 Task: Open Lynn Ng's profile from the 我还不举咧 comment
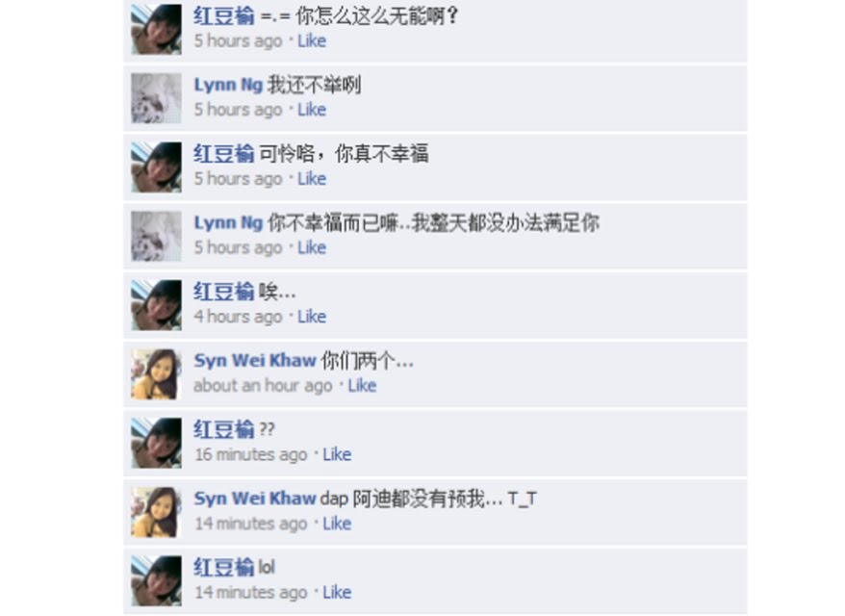[228, 85]
